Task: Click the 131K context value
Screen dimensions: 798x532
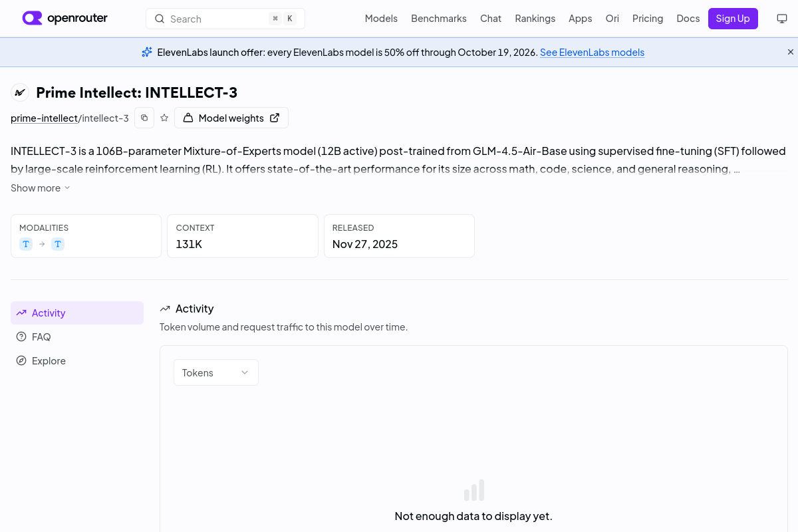Action: (x=189, y=244)
